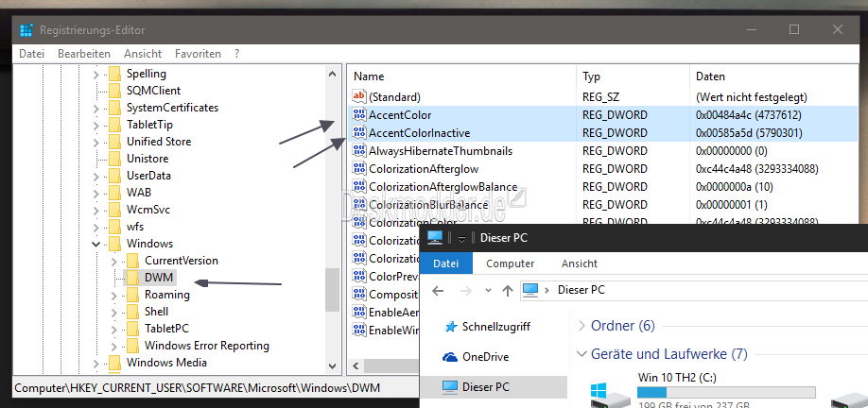Select the Windows Media tree item

(x=166, y=363)
